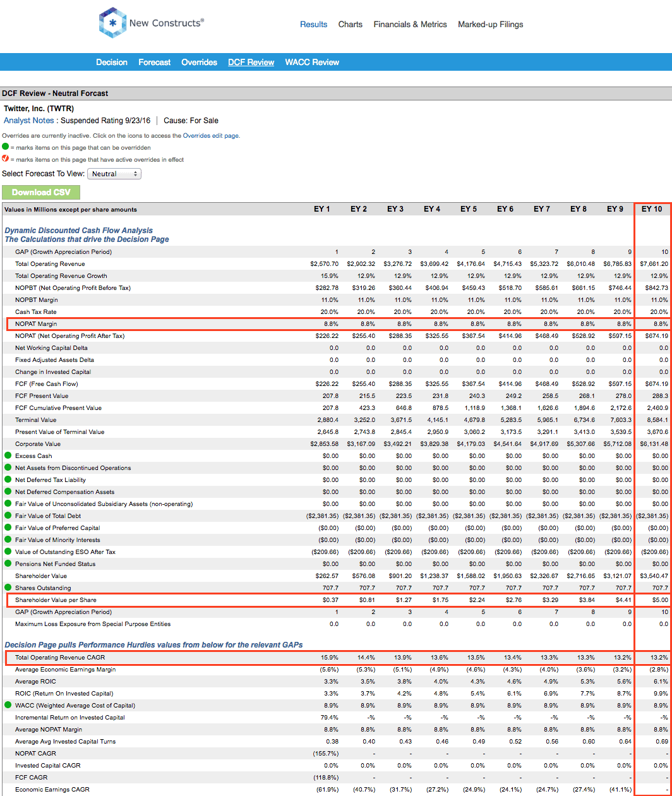Click the $6,131.48 corporate value
The height and width of the screenshot is (796, 672).
(654, 443)
